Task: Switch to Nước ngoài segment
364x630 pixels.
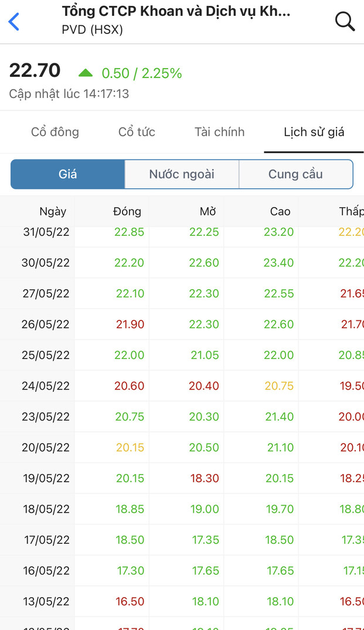Action: 182,174
